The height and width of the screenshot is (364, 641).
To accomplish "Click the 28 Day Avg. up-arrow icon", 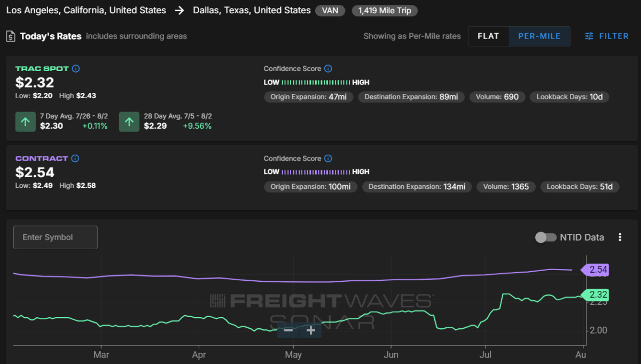I will click(x=129, y=122).
